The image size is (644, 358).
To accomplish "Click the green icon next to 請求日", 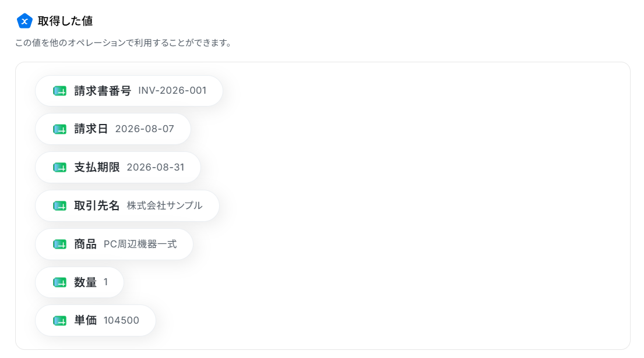I will coord(60,129).
